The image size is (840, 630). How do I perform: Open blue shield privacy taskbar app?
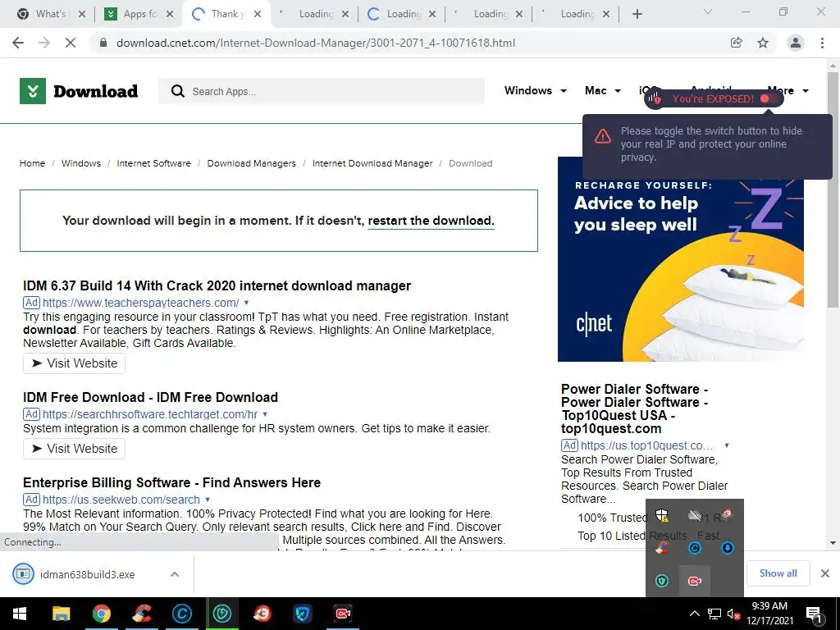coord(302,614)
